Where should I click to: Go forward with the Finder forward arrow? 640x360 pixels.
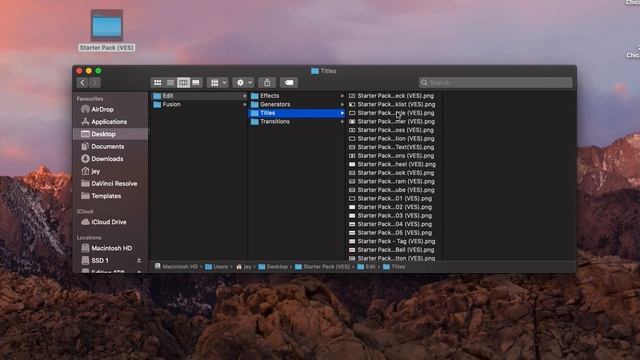(x=94, y=83)
